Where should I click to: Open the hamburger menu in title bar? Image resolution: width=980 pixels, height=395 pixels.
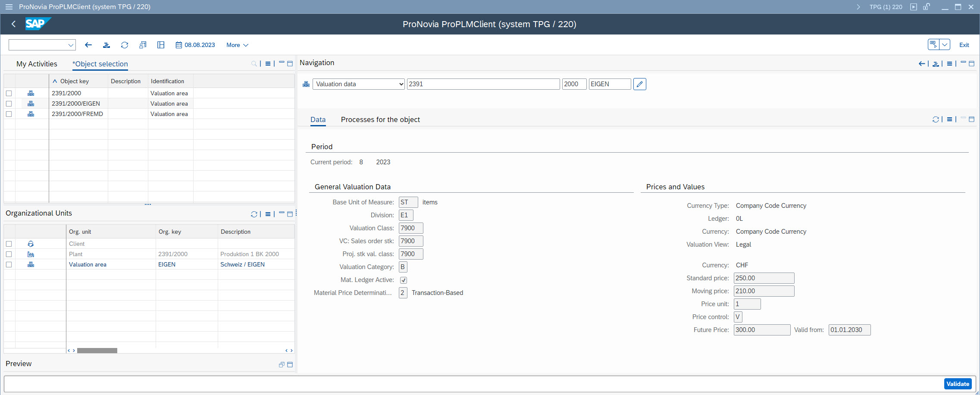9,7
